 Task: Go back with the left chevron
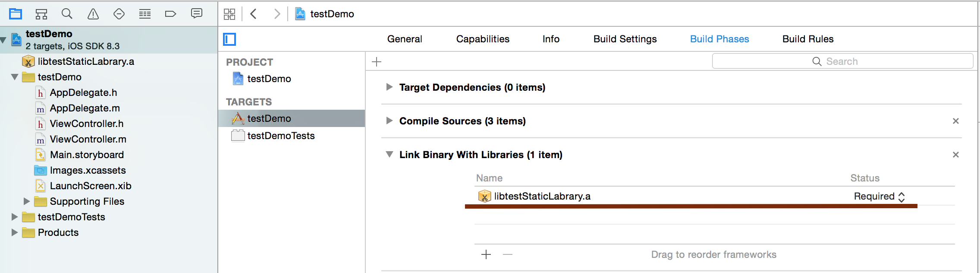(x=254, y=14)
